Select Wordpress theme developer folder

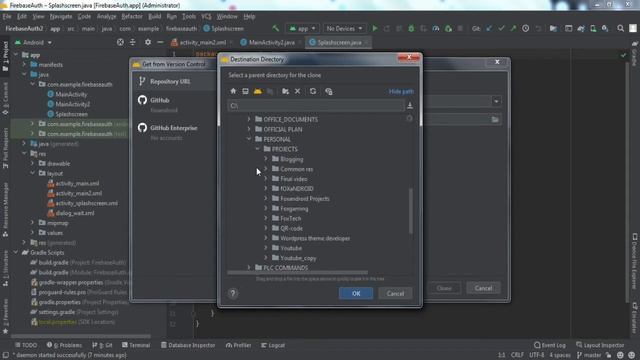click(315, 238)
